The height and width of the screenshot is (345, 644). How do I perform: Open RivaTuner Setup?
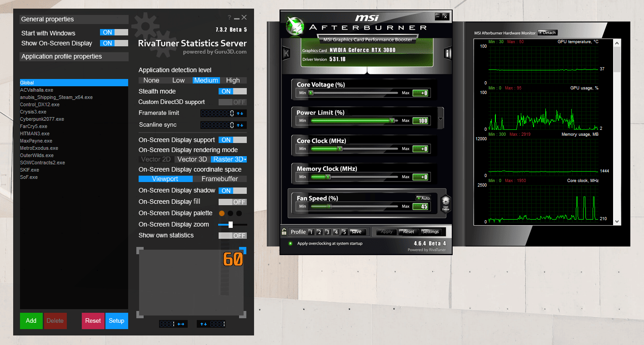(x=117, y=321)
